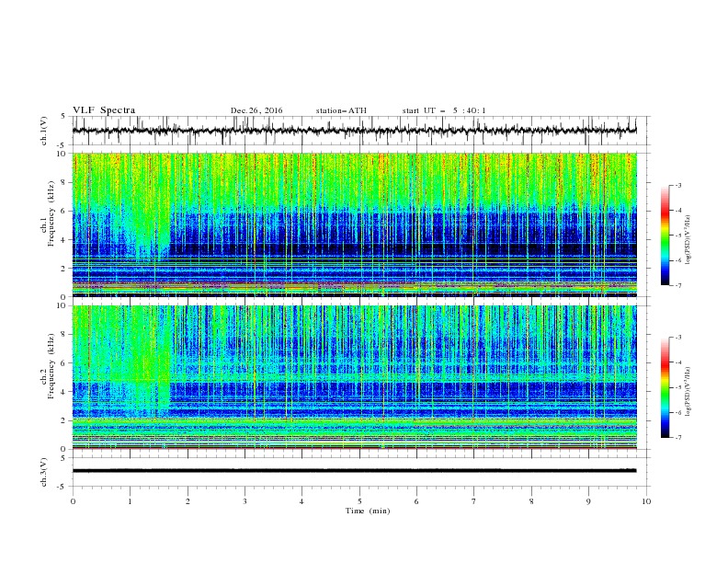Screen dimensions: 728x563
Task: Click the ch.1 voltage waveform trace
Action: 354,131
